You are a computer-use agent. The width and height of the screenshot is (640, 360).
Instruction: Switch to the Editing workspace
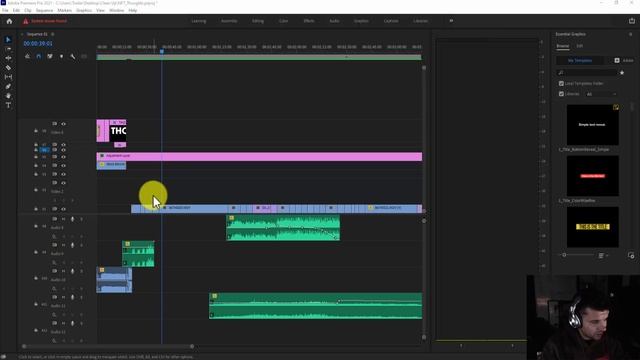(x=258, y=21)
